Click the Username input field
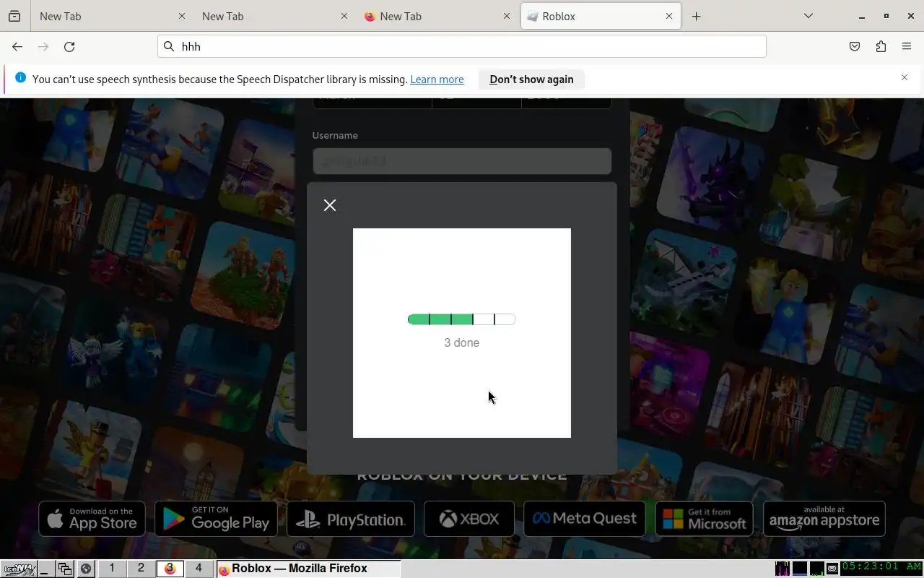Screen dimensions: 924x578 pos(462,161)
